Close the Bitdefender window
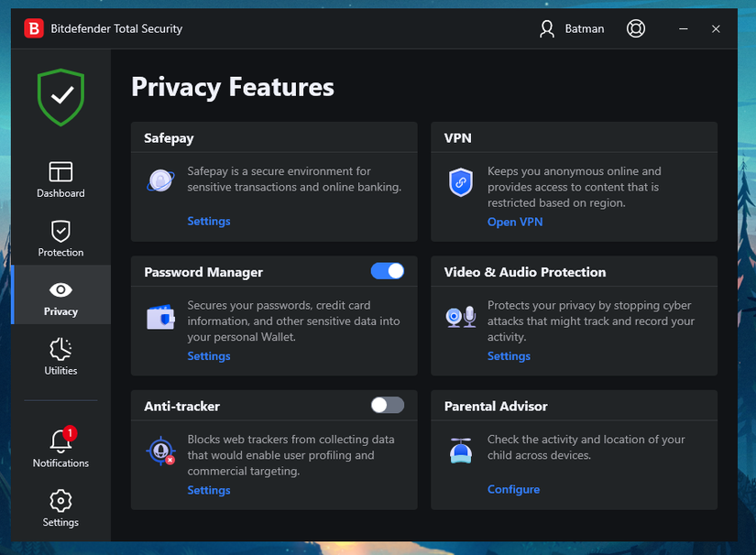Screen dimensions: 756x555 pos(716,29)
